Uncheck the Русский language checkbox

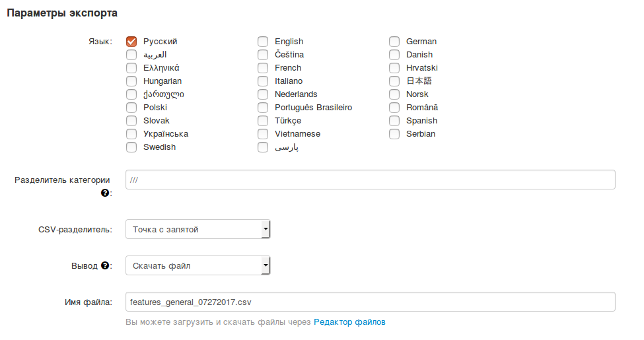[131, 42]
